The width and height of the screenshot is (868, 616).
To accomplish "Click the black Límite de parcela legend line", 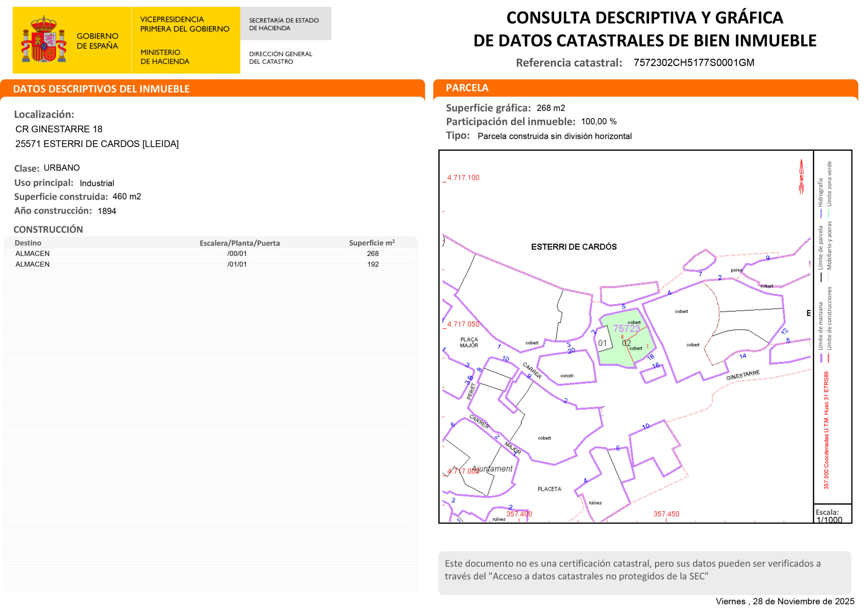I will pyautogui.click(x=821, y=277).
